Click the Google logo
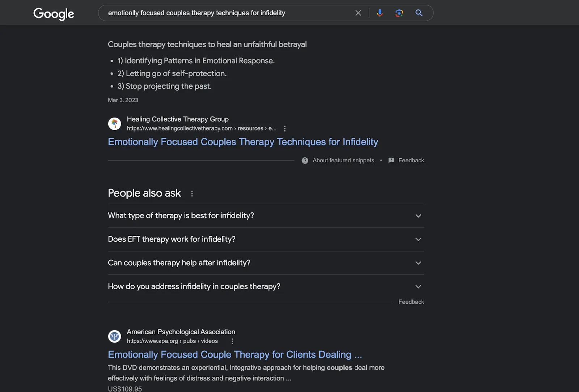 point(54,14)
